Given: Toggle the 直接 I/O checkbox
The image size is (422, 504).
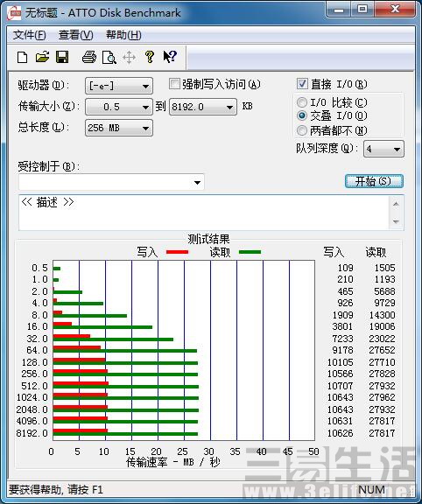Looking at the screenshot, I should tap(302, 84).
